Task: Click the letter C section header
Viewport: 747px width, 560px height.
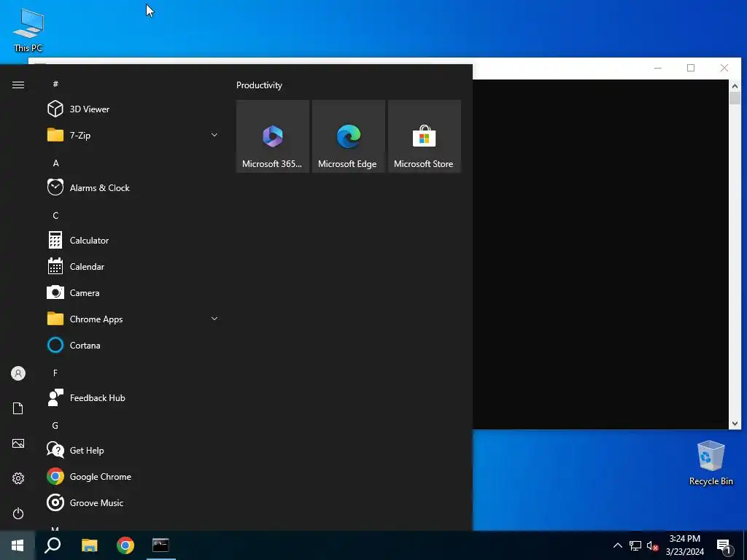Action: click(x=55, y=216)
